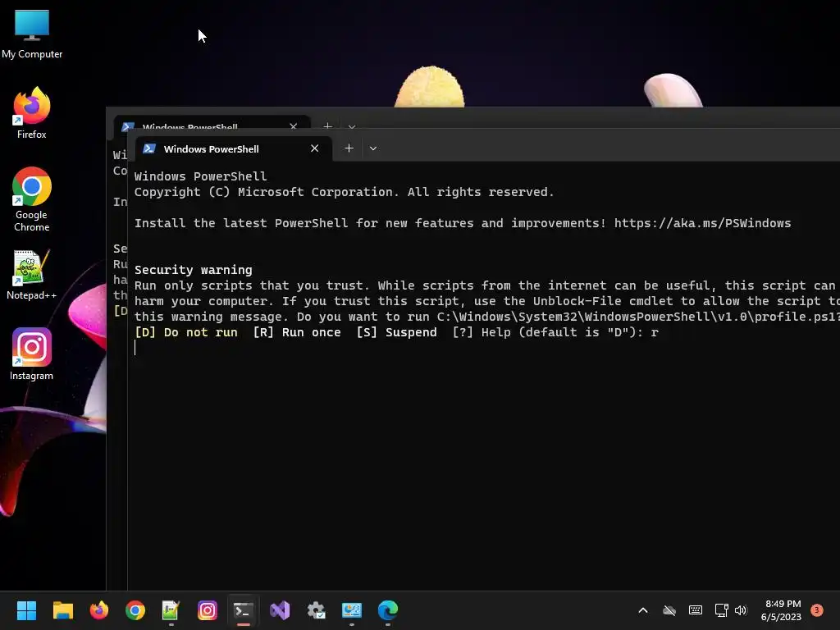This screenshot has width=840, height=630.
Task: Click the https://aka.ms/PSWindows link
Action: point(702,223)
